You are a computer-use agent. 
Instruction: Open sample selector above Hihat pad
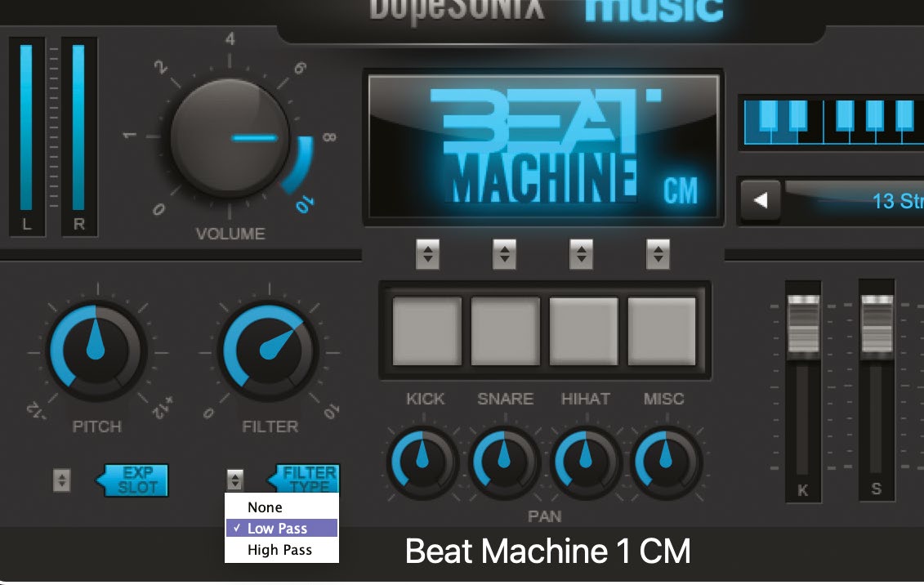[x=582, y=254]
